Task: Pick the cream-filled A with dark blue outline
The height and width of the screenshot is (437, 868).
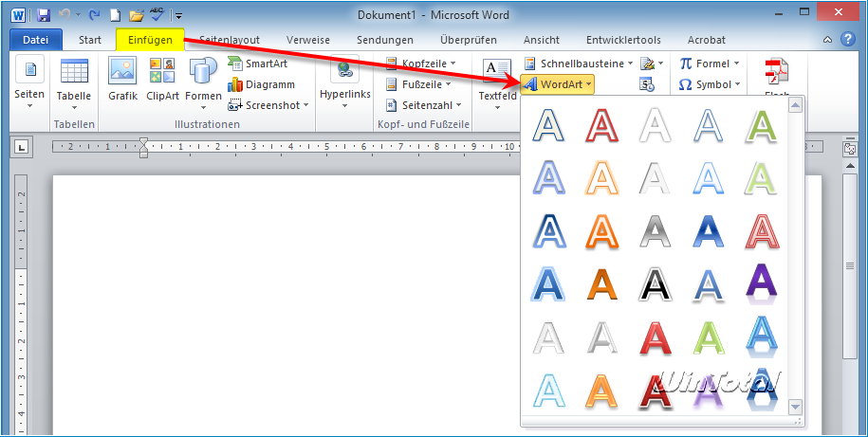Action: 548,125
